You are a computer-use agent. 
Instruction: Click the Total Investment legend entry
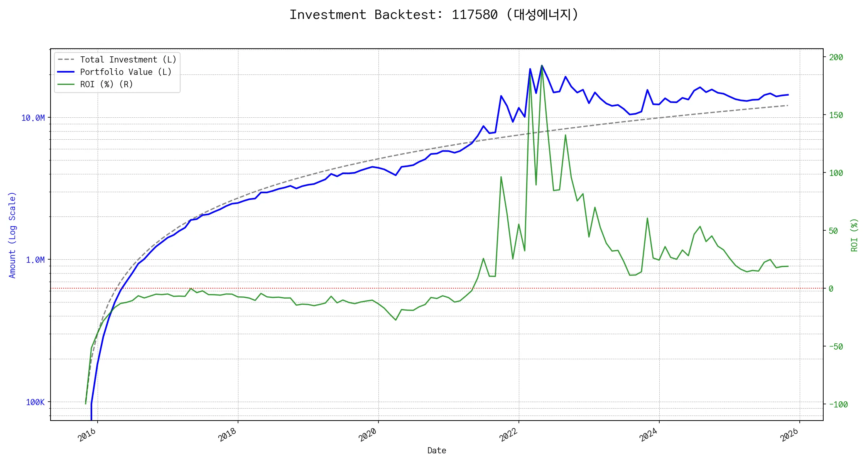point(128,59)
